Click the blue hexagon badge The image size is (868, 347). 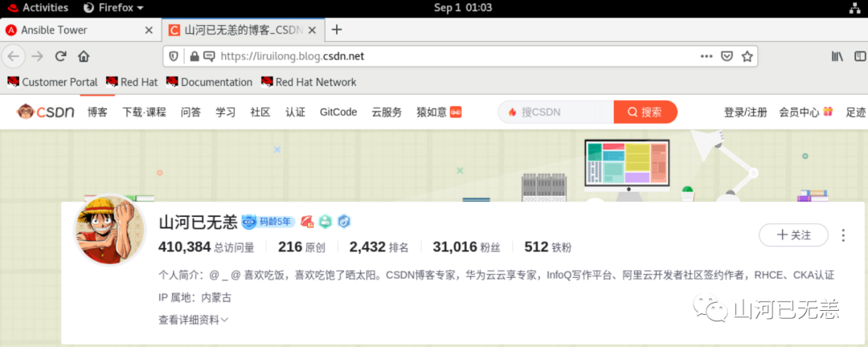(x=344, y=222)
